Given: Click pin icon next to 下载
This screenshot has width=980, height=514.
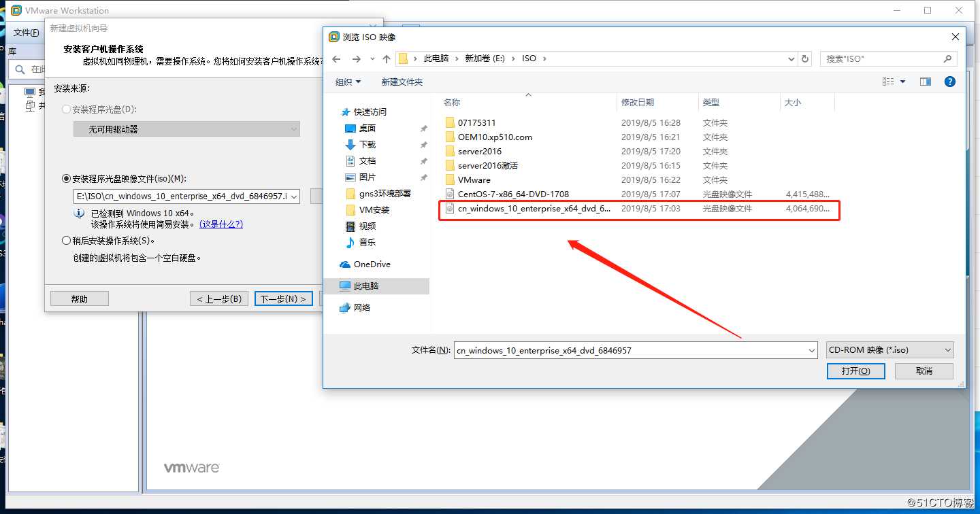Looking at the screenshot, I should click(423, 145).
